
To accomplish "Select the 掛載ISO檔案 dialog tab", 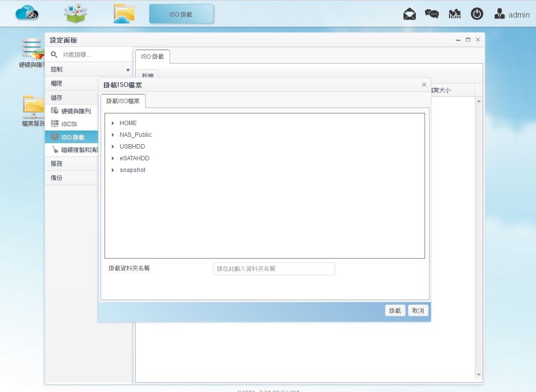I will (x=123, y=101).
